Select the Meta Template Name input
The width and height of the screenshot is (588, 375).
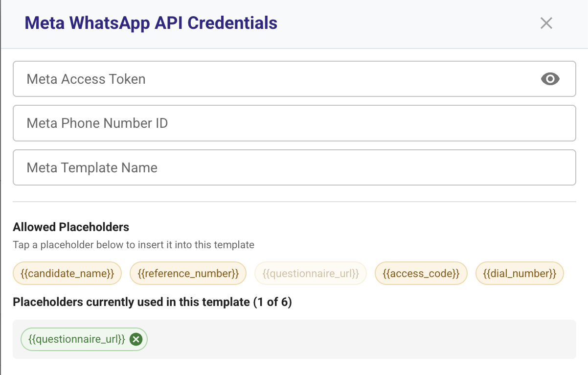pos(294,167)
